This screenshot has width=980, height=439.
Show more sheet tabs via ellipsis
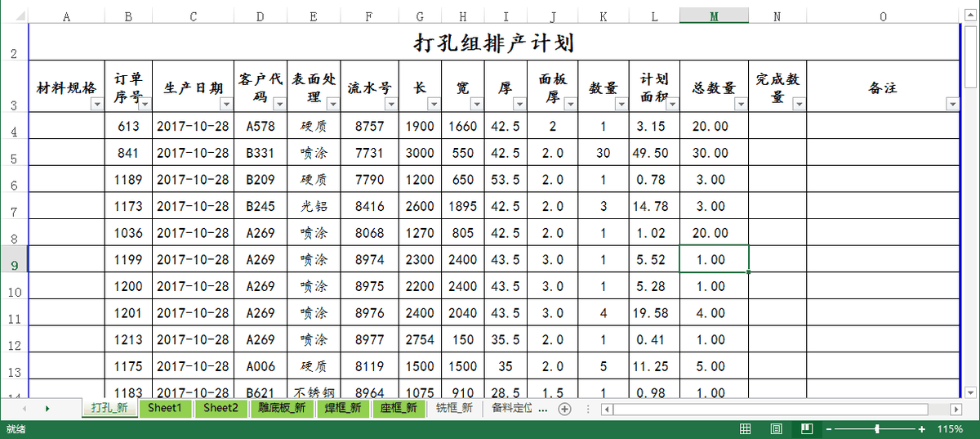tap(545, 409)
